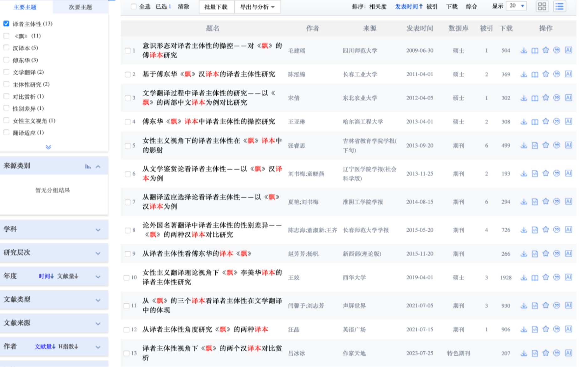Select the list view icon
Screen dimensions: 588x367
coord(560,6)
